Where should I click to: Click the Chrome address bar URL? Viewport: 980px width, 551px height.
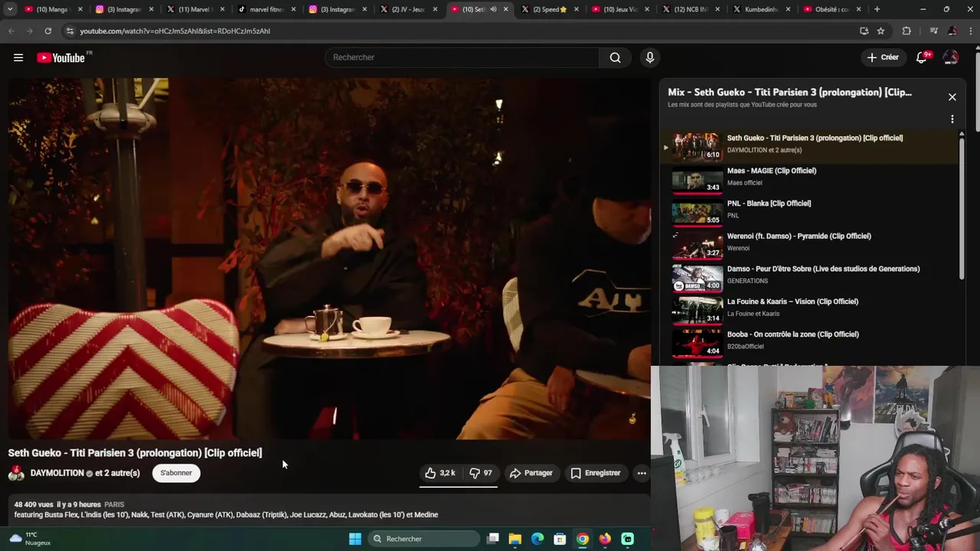175,31
